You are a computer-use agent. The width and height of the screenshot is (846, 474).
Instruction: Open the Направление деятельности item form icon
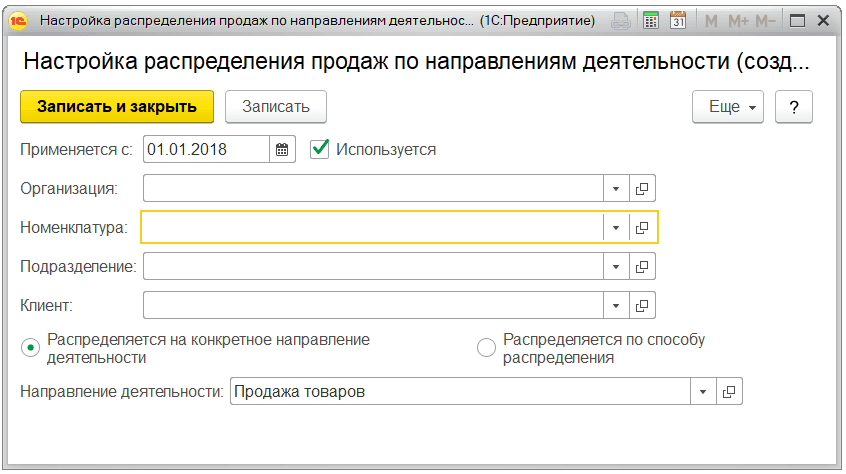pyautogui.click(x=730, y=392)
